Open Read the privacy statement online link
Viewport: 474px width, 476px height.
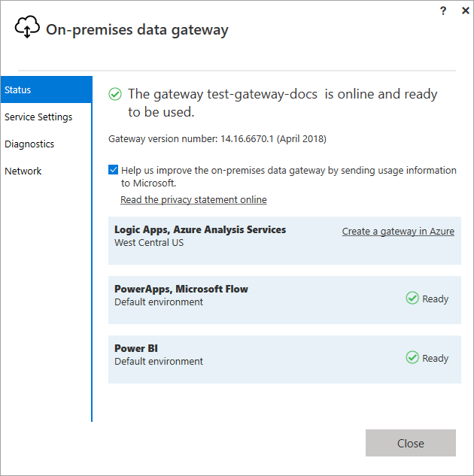pyautogui.click(x=193, y=200)
